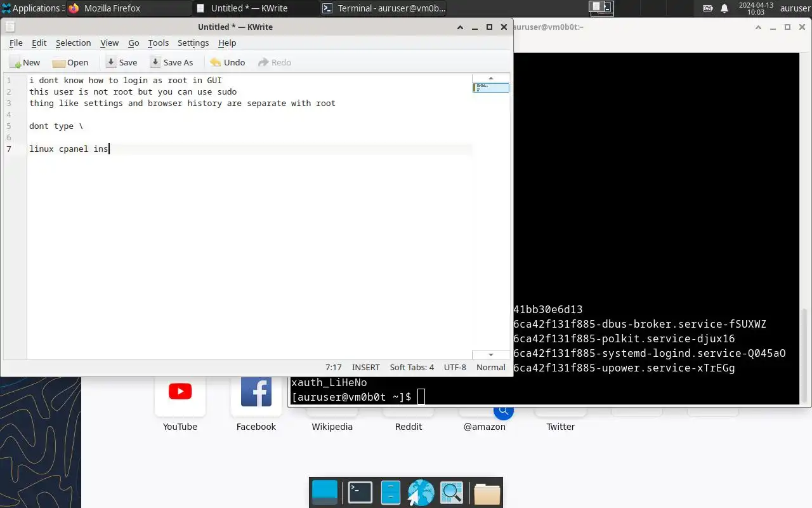Open the Normal highlighting mode dropdown

[491, 367]
